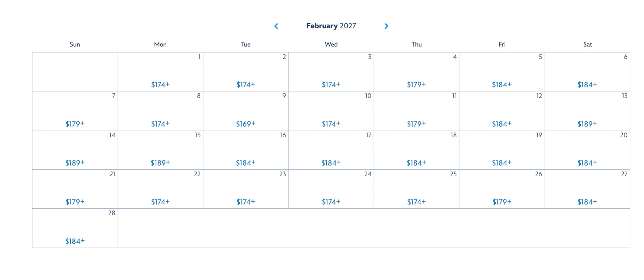Advance to next month arrow

click(386, 26)
